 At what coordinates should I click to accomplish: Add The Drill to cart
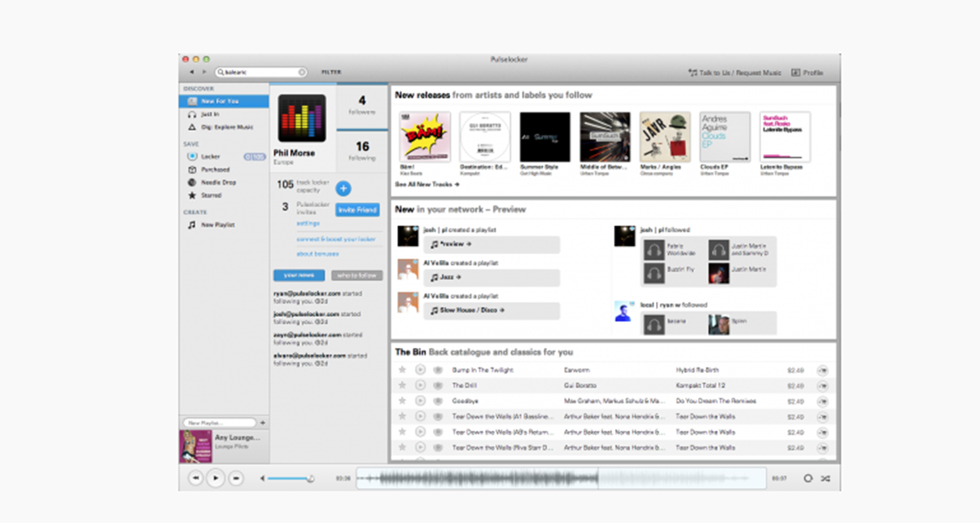(822, 385)
